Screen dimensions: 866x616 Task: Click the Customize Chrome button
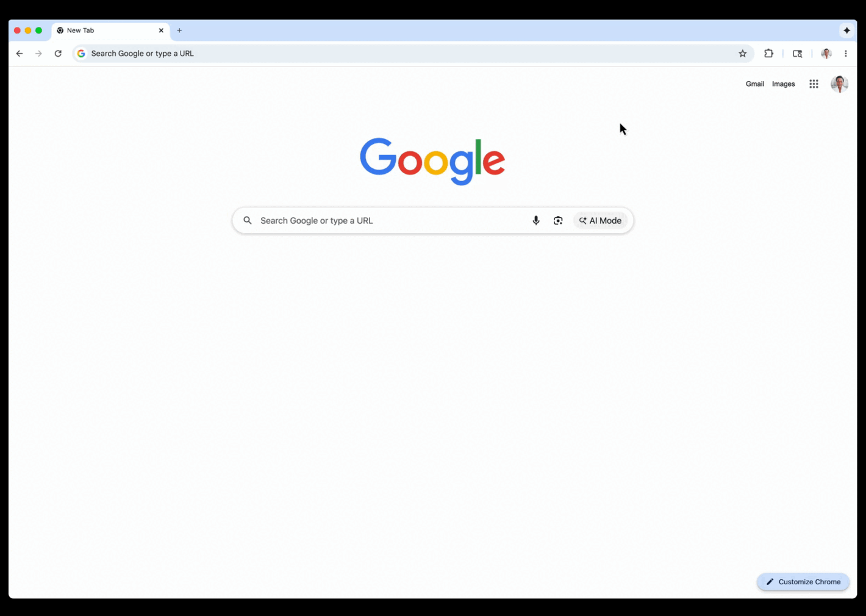(803, 582)
